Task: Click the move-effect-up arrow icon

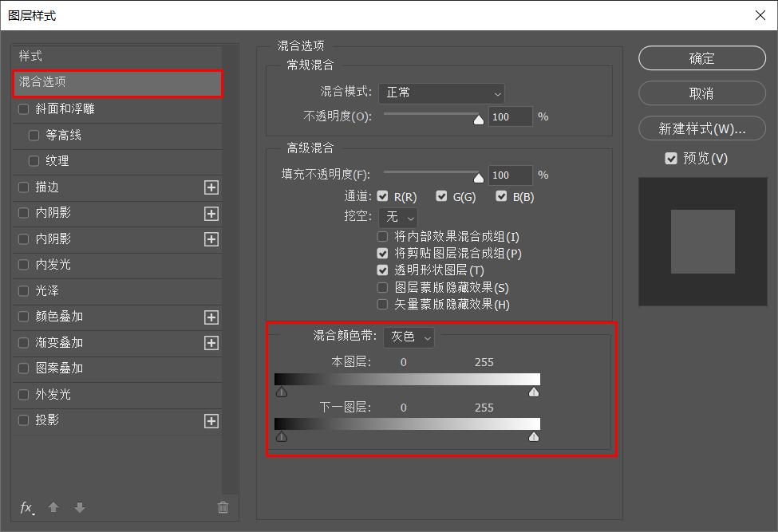Action: click(x=53, y=507)
